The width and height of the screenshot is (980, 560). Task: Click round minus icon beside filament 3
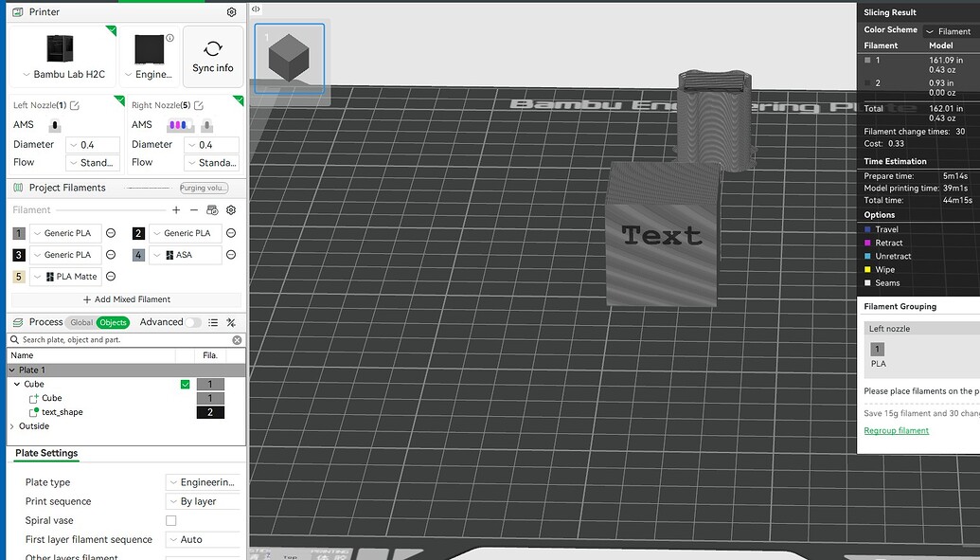[x=111, y=255]
